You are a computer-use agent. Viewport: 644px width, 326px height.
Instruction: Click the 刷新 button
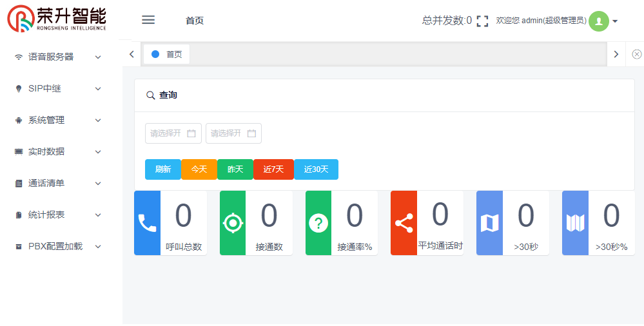(x=163, y=169)
